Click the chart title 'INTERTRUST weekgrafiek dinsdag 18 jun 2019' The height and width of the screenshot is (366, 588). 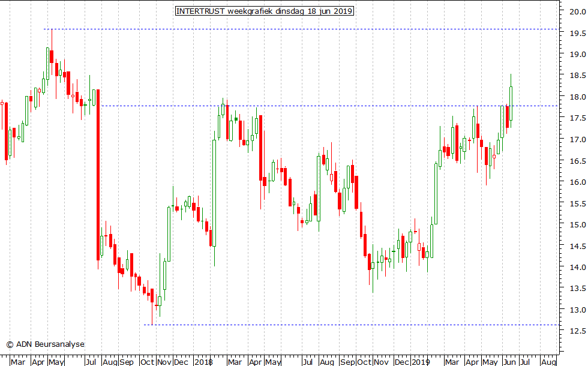coord(265,11)
